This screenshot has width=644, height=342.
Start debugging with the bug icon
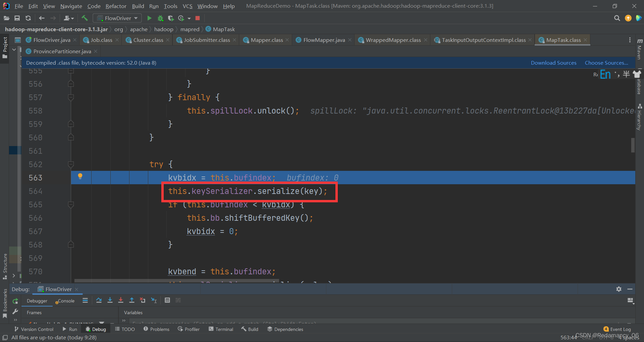pos(160,18)
